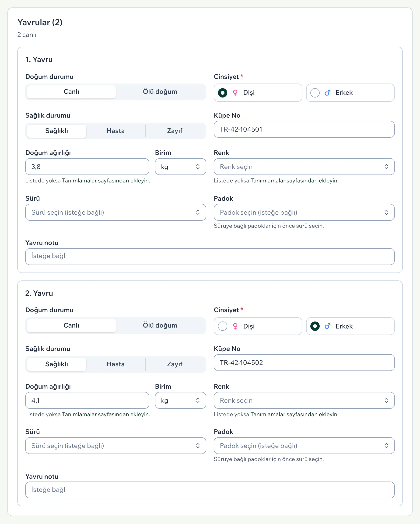The image size is (420, 524).
Task: Click birth weight field showing 4,1
Action: point(87,400)
